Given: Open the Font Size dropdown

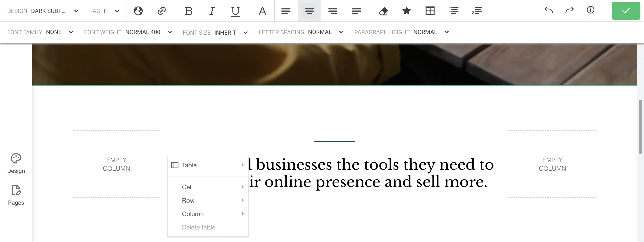Looking at the screenshot, I should [215, 32].
